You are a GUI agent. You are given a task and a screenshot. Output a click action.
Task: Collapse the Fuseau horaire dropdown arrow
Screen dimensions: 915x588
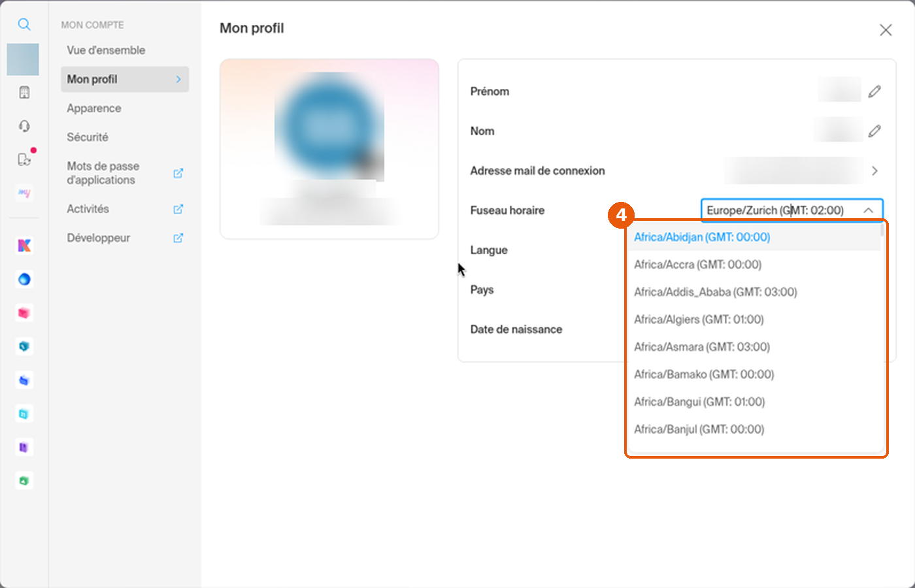(868, 210)
